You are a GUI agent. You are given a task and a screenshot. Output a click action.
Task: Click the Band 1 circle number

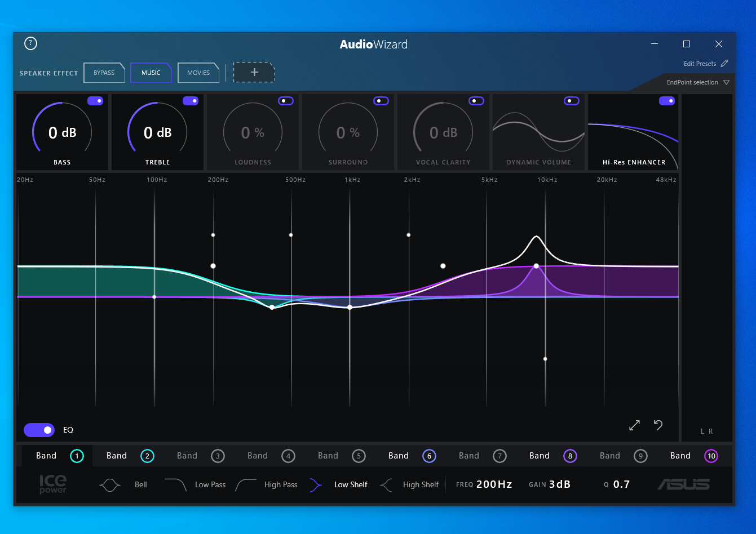[77, 456]
